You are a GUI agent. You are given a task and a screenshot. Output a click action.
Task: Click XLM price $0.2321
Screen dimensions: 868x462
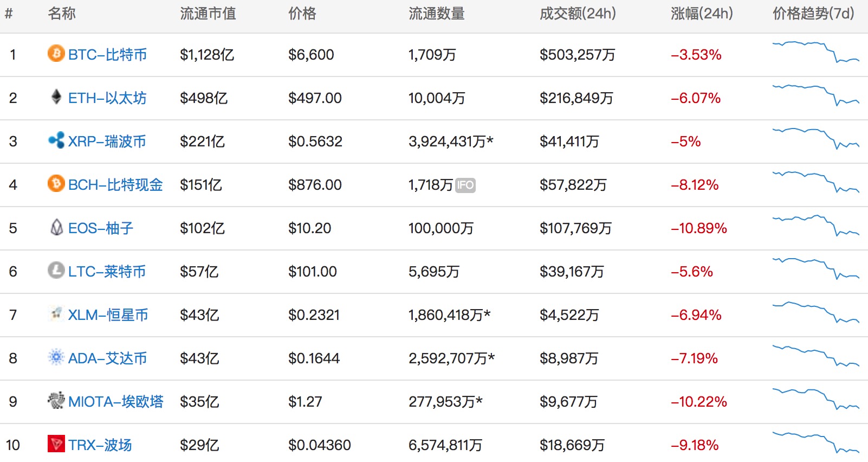(314, 315)
